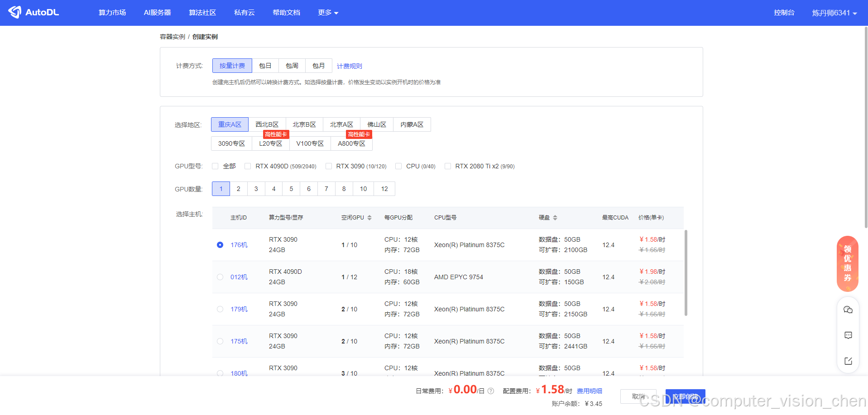868x415 pixels.
Task: Set GPU数量 to 6
Action: (x=309, y=189)
